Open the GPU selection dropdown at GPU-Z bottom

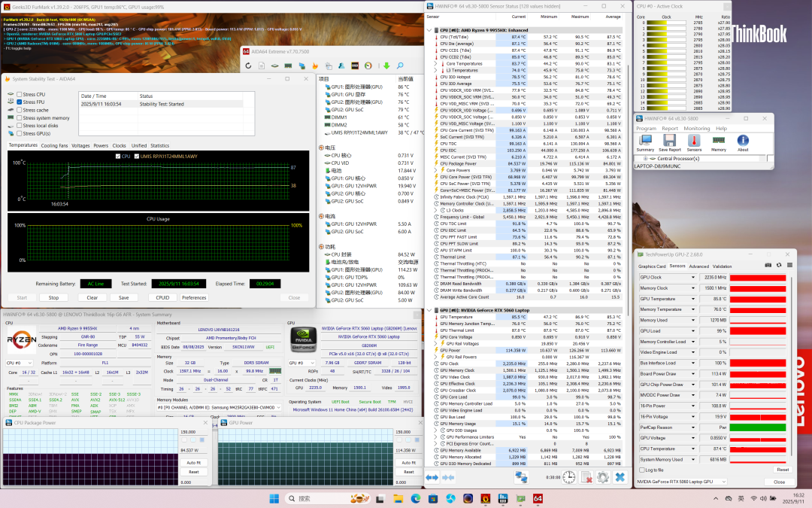[x=681, y=482]
